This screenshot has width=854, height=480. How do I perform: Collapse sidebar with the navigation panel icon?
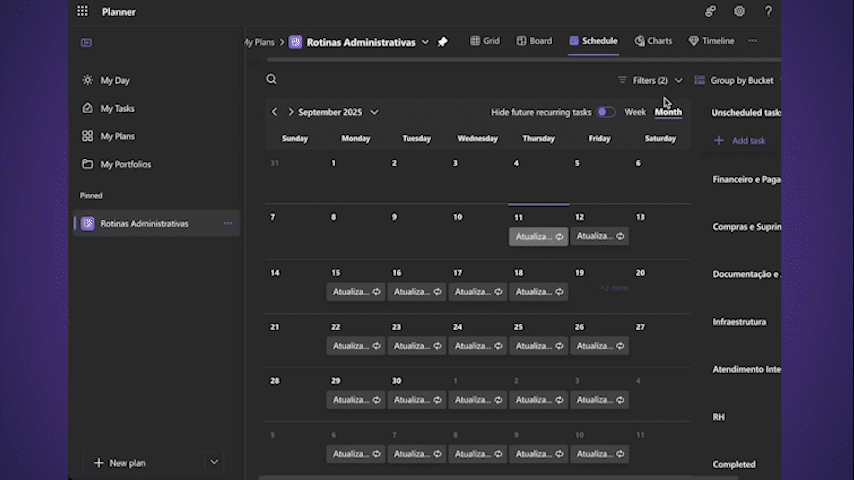click(x=87, y=43)
